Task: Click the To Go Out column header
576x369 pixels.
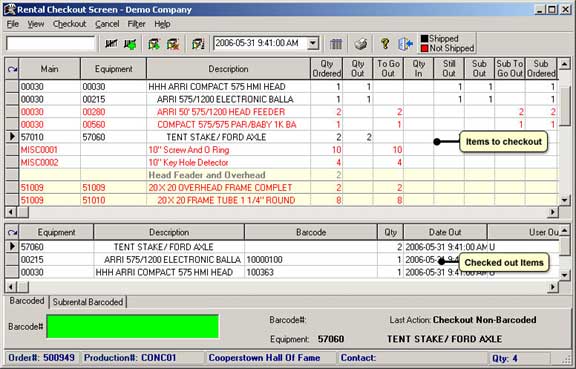Action: pyautogui.click(x=388, y=69)
